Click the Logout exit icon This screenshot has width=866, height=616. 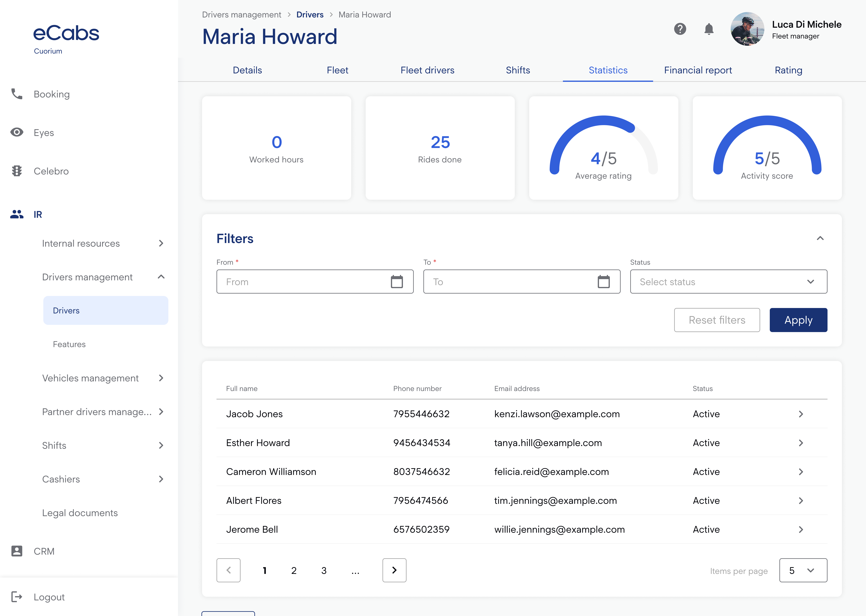[x=17, y=597]
